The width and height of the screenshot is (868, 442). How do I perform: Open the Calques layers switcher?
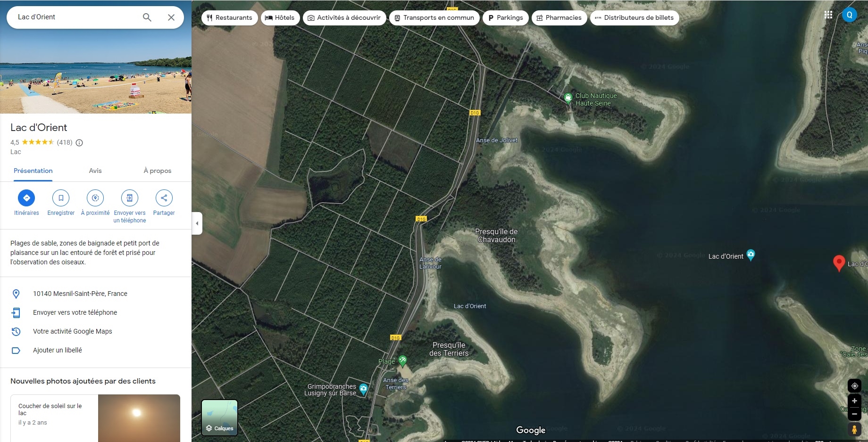pyautogui.click(x=220, y=417)
